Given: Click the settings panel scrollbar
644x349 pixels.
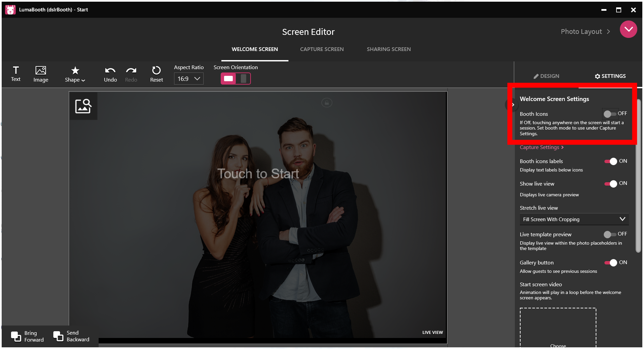Looking at the screenshot, I should [x=638, y=176].
